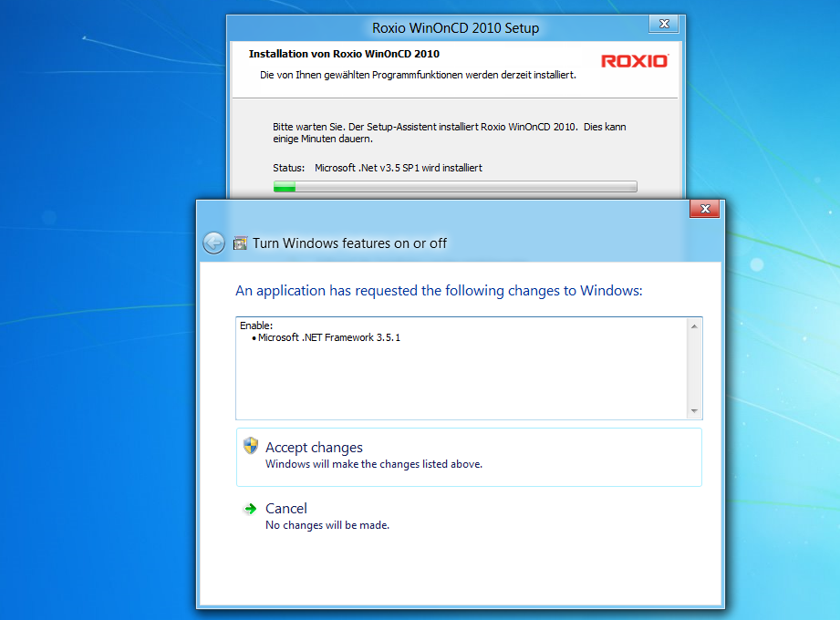Click the shield icon next to Accept changes

(x=250, y=446)
